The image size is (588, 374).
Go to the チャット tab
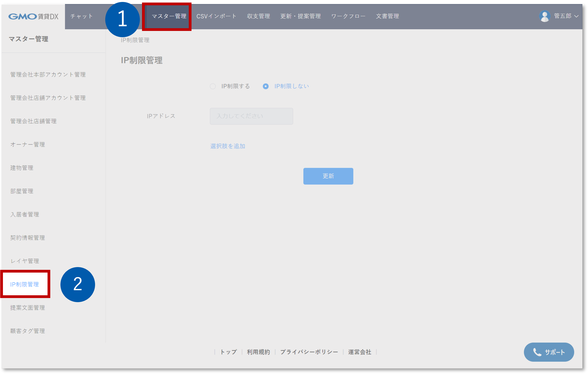click(82, 16)
